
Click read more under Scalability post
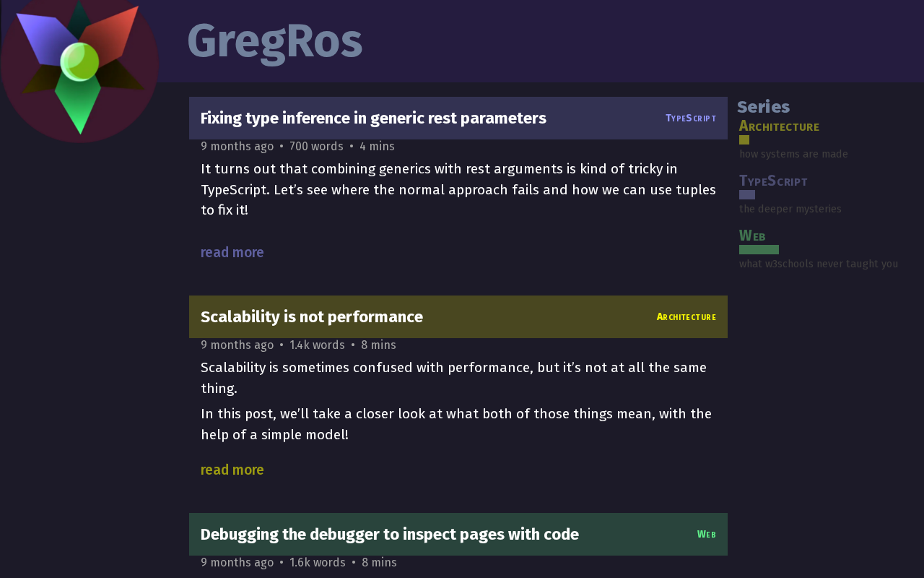coord(232,470)
